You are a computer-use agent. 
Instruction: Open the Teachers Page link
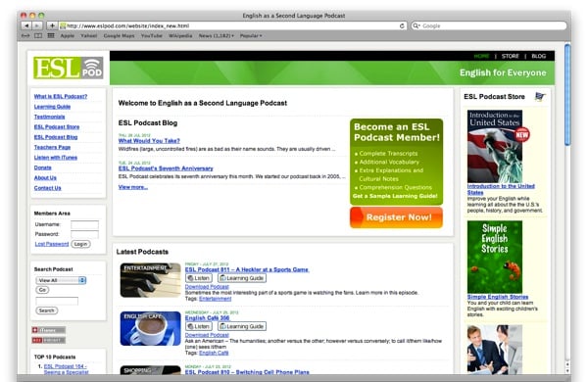tap(52, 147)
